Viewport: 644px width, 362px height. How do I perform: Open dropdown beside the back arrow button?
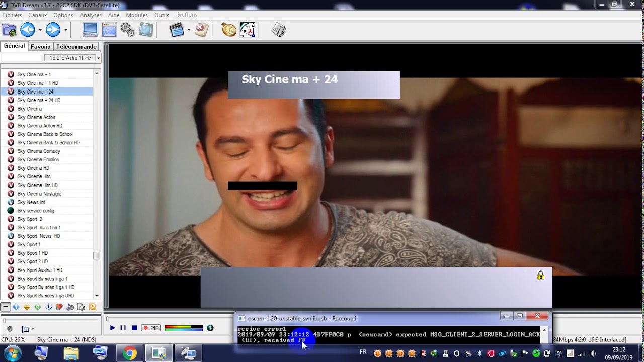pyautogui.click(x=40, y=30)
